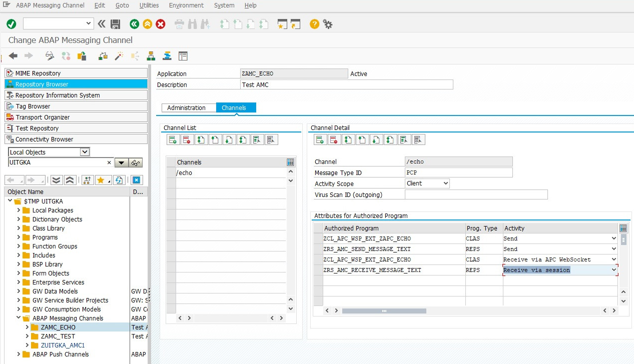Open Activity dropdown for Receive via APC WebSocket

tap(614, 259)
